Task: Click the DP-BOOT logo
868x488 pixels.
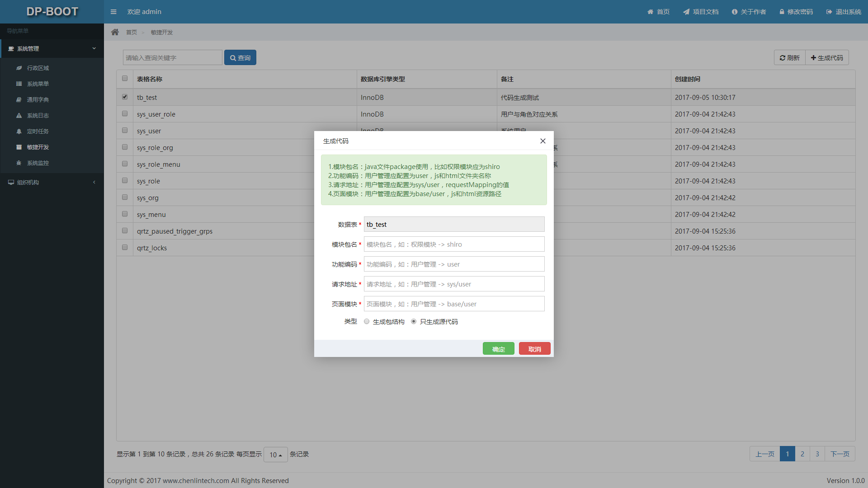Action: pos(52,12)
